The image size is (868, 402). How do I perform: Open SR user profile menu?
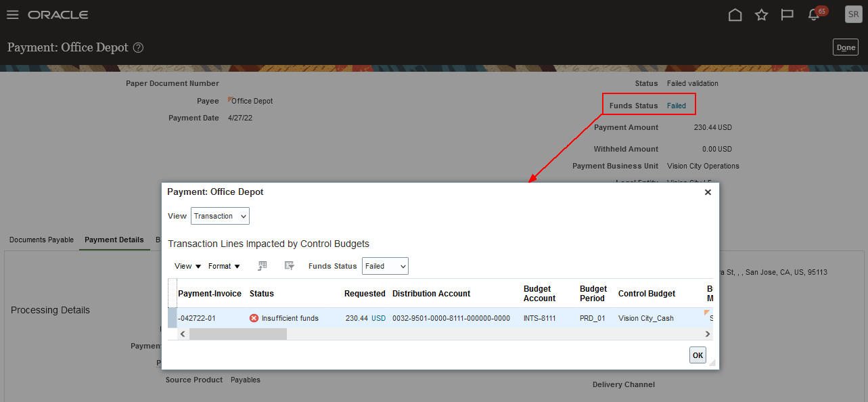(x=853, y=14)
